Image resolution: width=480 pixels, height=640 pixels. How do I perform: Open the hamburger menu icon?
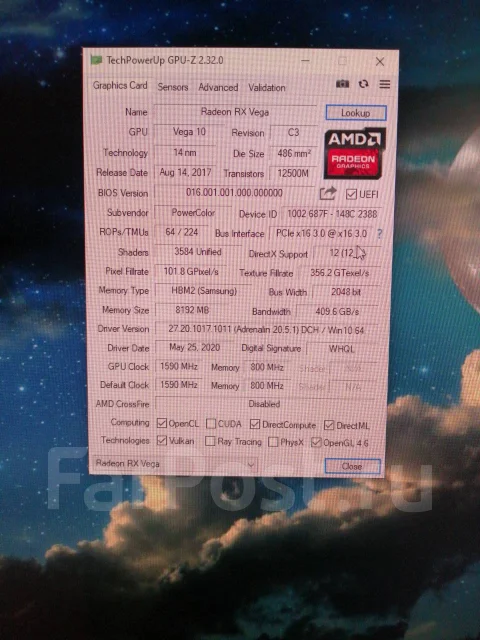(x=384, y=84)
